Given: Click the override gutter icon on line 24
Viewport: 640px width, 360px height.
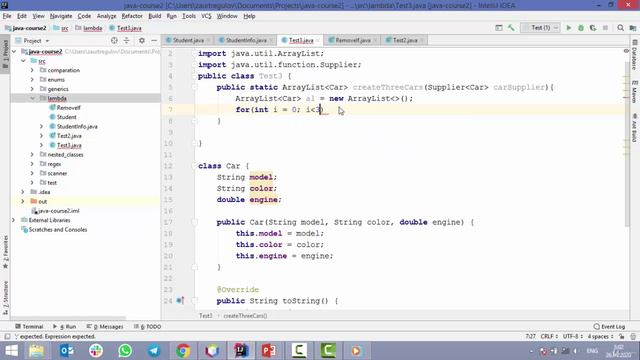Looking at the screenshot, I should (180, 301).
